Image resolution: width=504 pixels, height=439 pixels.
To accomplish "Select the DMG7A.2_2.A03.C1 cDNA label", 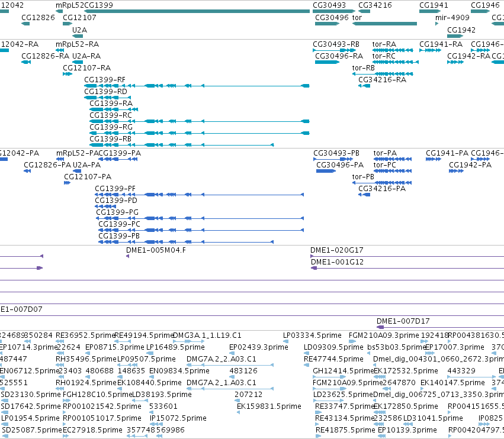I will click(221, 359).
